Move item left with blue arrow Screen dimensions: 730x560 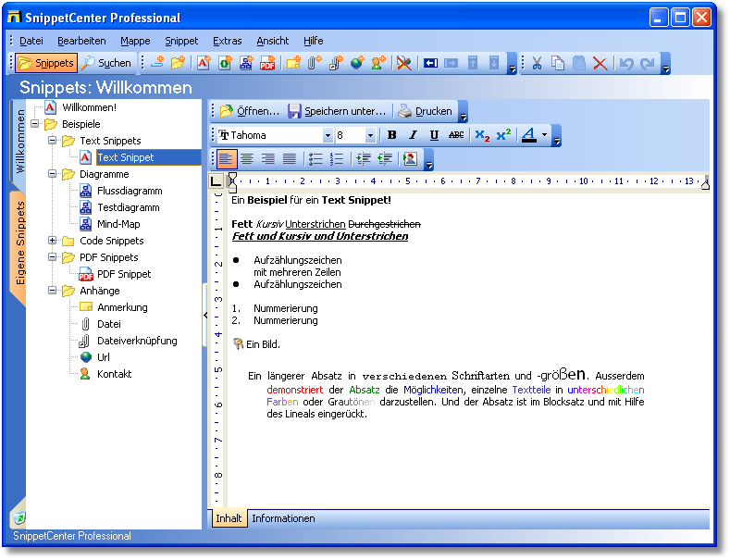point(430,63)
